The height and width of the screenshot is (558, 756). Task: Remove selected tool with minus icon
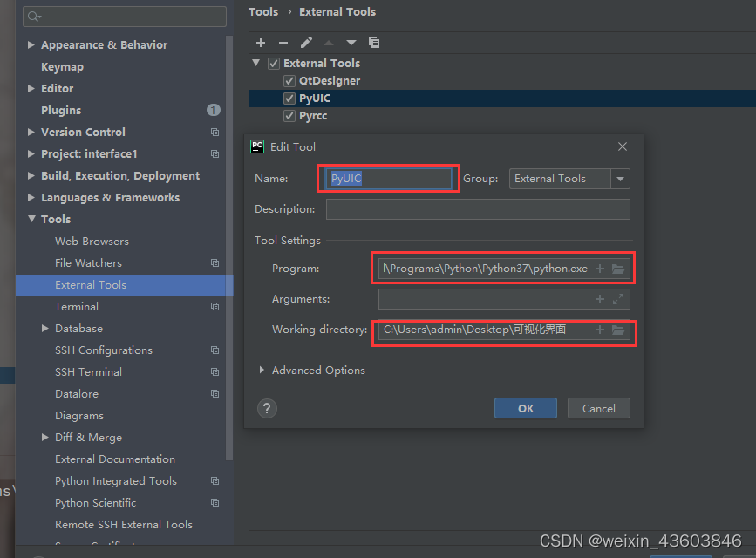(x=283, y=43)
